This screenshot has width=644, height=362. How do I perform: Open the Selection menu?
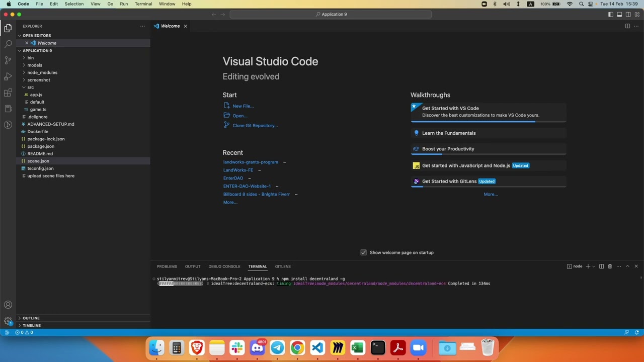coord(74,4)
